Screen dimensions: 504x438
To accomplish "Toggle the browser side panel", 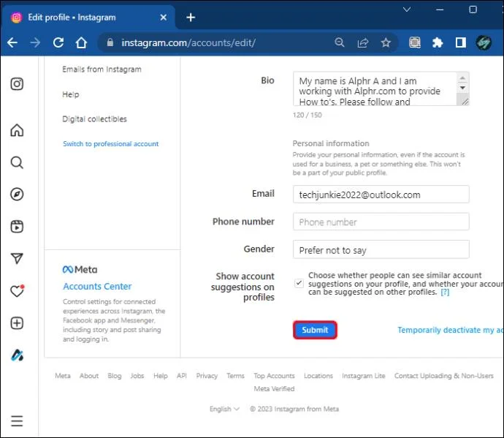I will click(461, 42).
